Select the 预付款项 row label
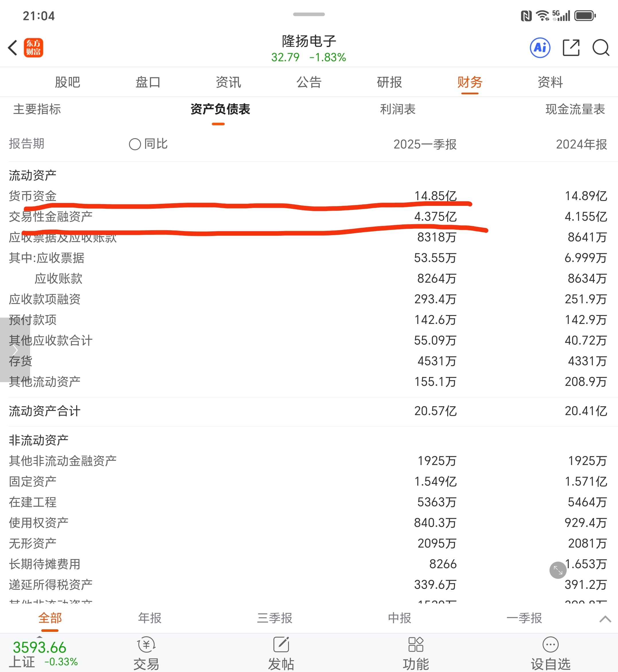 click(33, 320)
